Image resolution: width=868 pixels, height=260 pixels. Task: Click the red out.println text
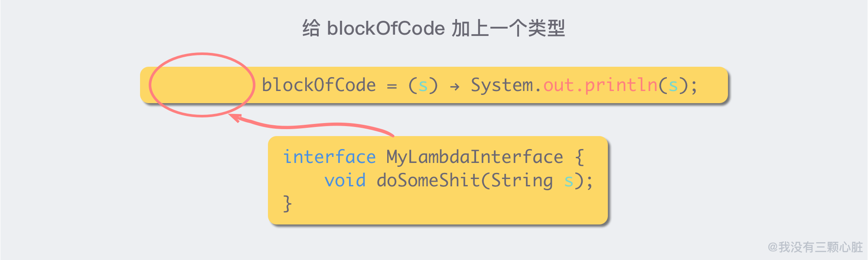click(600, 85)
